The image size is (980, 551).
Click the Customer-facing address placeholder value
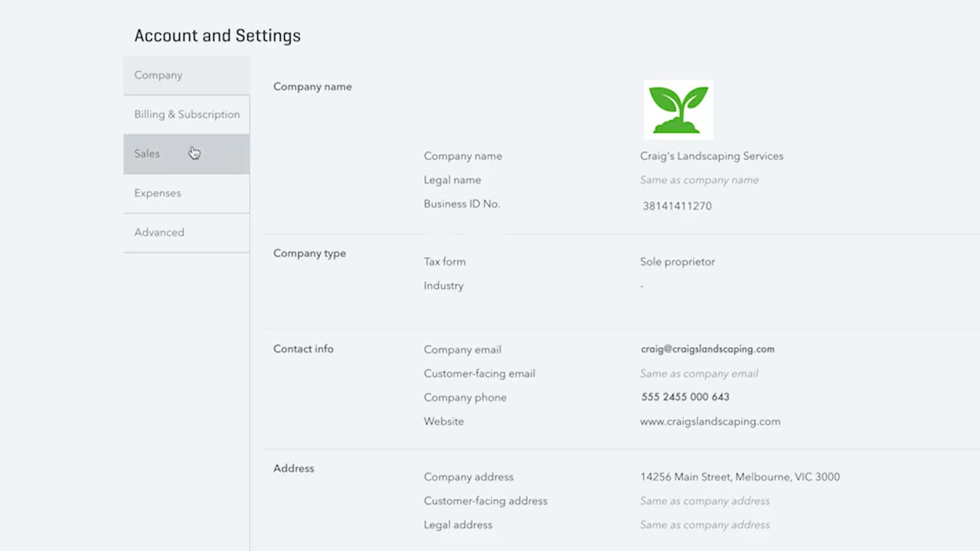[704, 501]
